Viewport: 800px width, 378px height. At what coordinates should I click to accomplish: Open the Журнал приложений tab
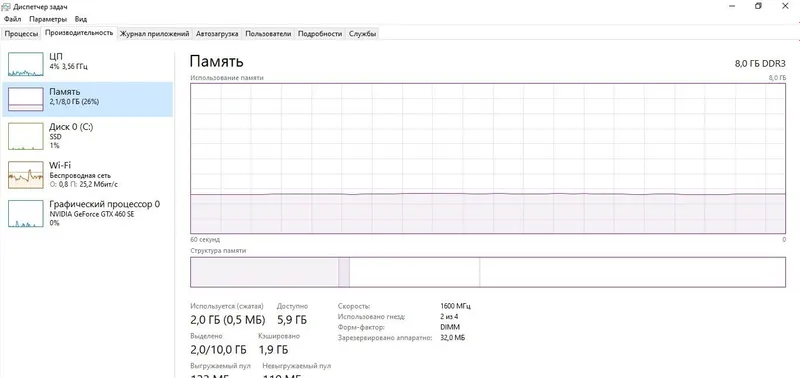[155, 34]
